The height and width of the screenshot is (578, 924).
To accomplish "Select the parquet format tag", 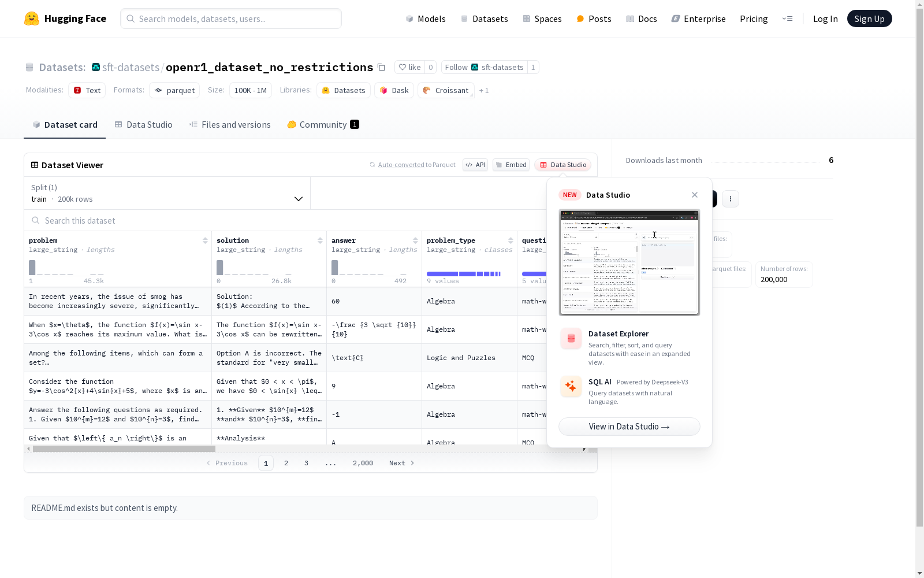I will coord(174,90).
